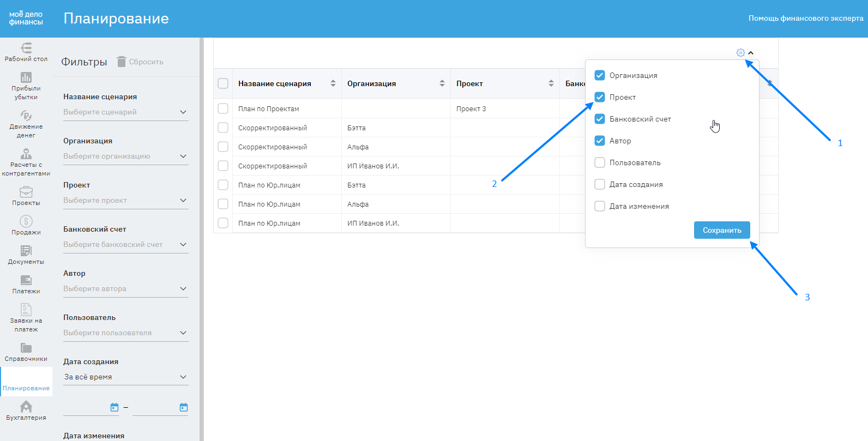Uncheck the Автор column checkbox

pyautogui.click(x=600, y=141)
